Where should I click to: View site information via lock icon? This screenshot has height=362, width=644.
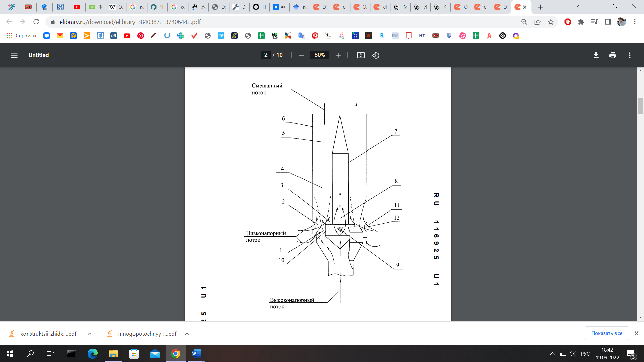[x=53, y=22]
